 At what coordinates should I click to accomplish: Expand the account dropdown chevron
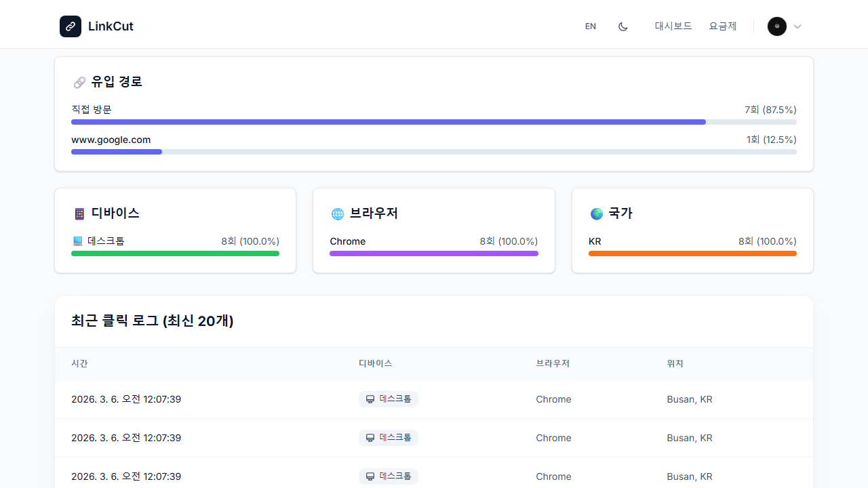tap(797, 26)
